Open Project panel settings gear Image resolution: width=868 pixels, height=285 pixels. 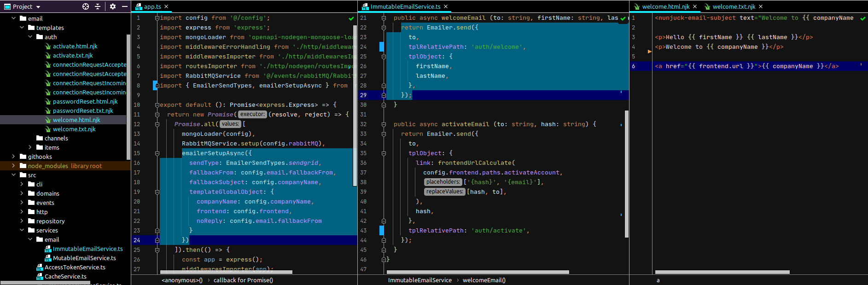click(x=113, y=6)
